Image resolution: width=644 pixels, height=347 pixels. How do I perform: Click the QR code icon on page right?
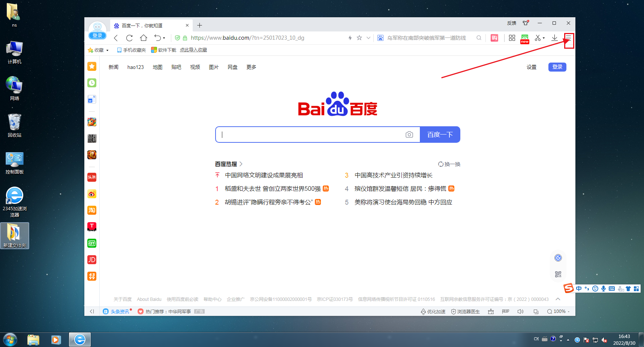click(x=558, y=274)
